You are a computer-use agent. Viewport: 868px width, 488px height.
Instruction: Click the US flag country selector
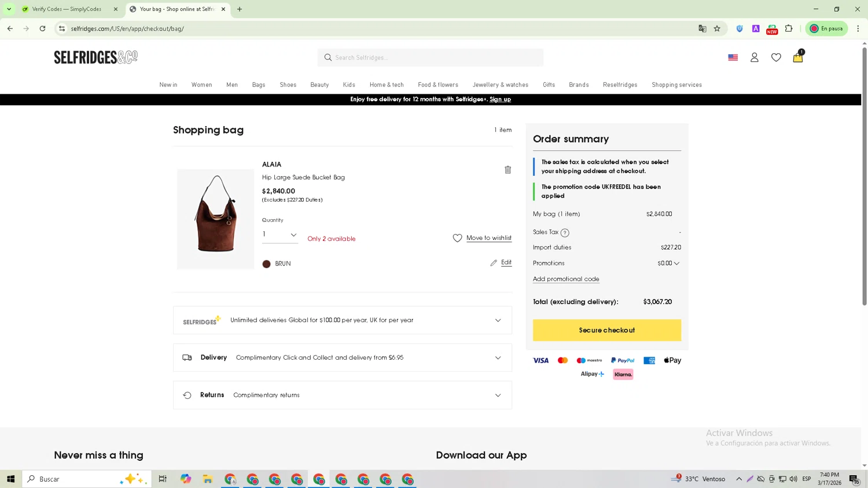[x=733, y=57]
